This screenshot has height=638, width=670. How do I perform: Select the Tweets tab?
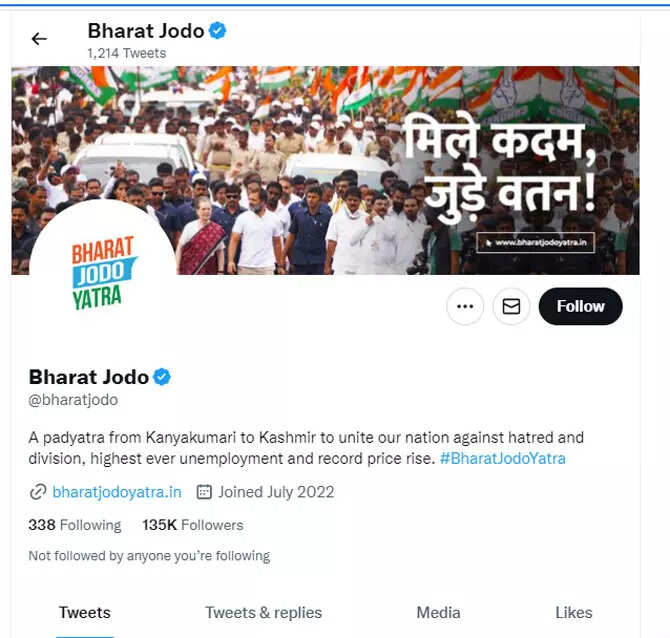85,613
